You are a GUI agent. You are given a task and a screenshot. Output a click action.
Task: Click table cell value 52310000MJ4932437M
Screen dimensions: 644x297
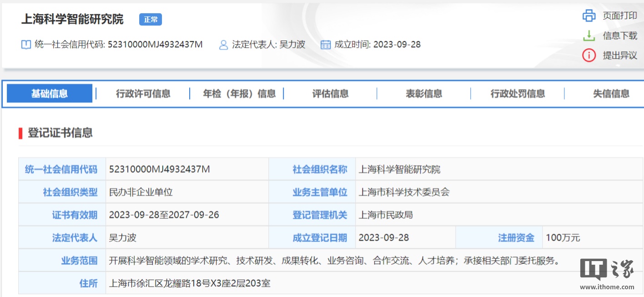(160, 170)
